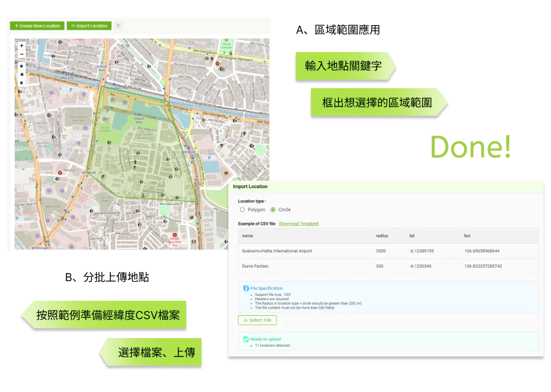Viewport: 551px width, 392px height.
Task: Click the Ready to upload check icon
Action: (x=246, y=339)
